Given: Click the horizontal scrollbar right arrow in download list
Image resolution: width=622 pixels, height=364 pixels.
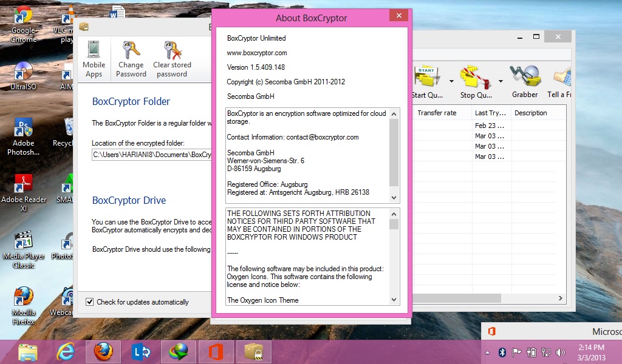Looking at the screenshot, I should tap(561, 298).
